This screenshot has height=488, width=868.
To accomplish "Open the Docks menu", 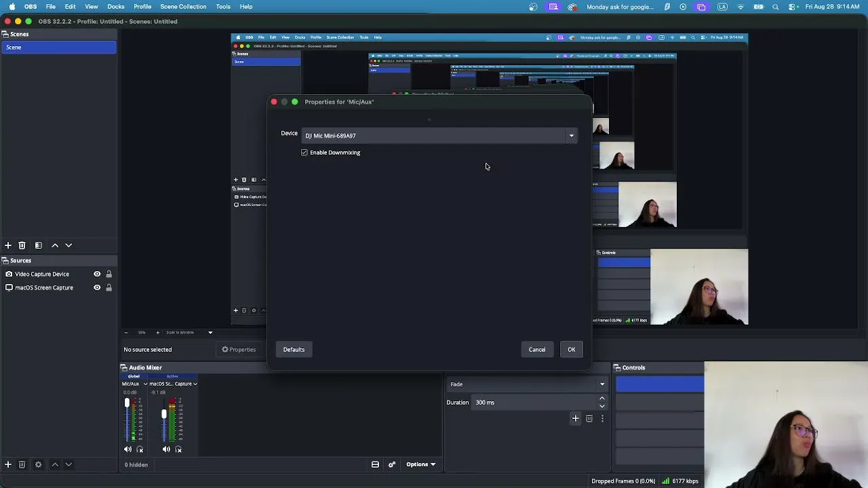I will click(x=116, y=7).
